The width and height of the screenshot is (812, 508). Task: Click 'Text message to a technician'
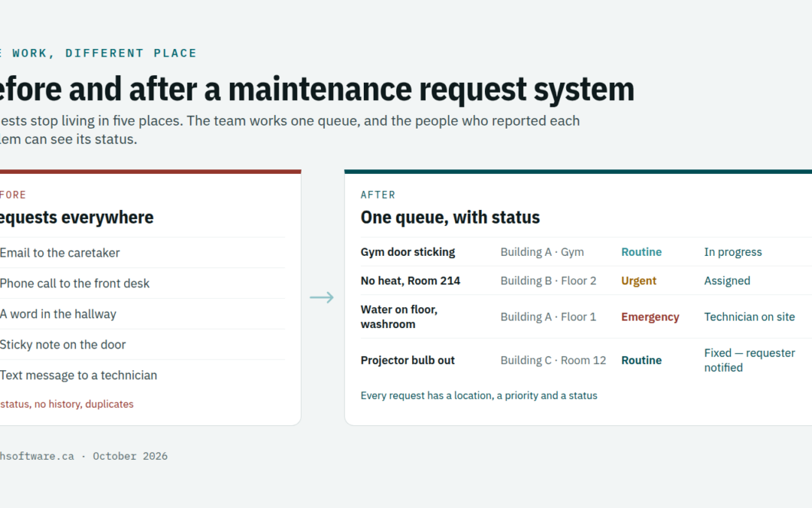78,375
